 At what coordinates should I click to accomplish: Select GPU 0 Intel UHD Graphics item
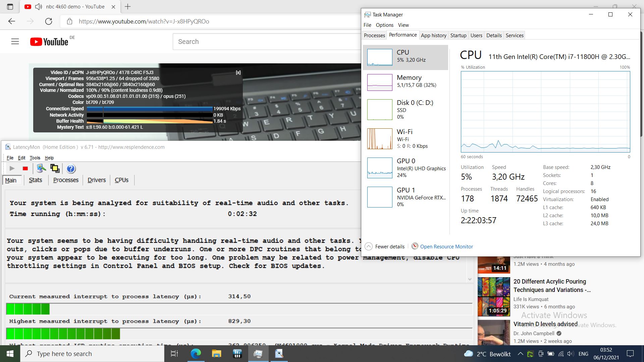pyautogui.click(x=405, y=168)
